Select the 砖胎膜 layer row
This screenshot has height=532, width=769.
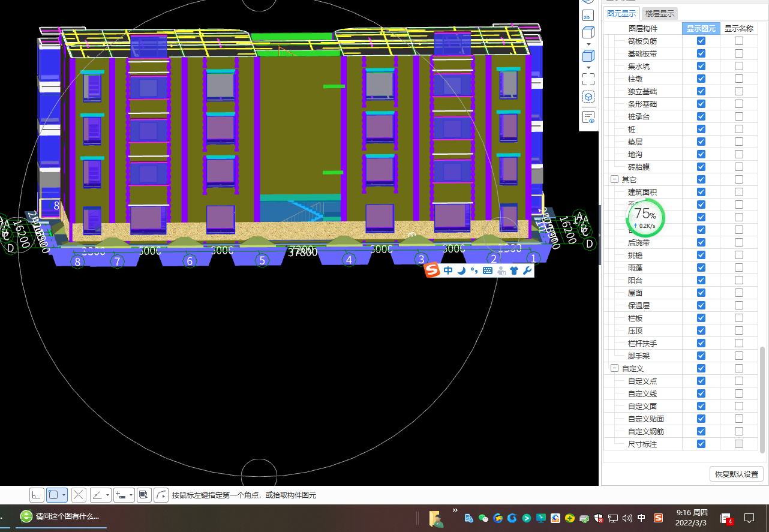681,167
